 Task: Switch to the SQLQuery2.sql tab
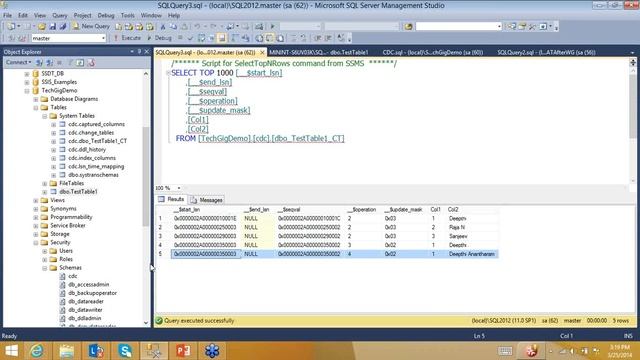coord(546,53)
